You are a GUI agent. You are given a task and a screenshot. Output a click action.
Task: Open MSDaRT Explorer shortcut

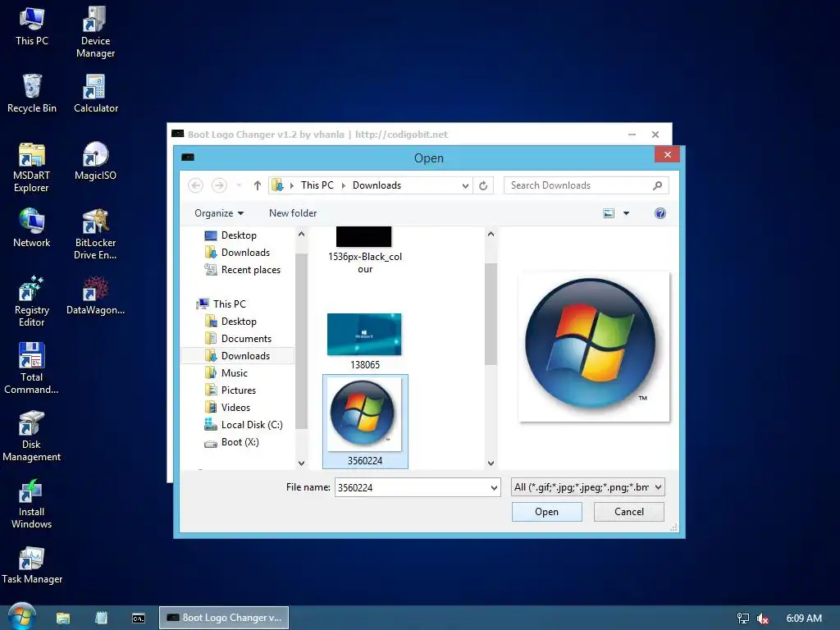[x=32, y=167]
